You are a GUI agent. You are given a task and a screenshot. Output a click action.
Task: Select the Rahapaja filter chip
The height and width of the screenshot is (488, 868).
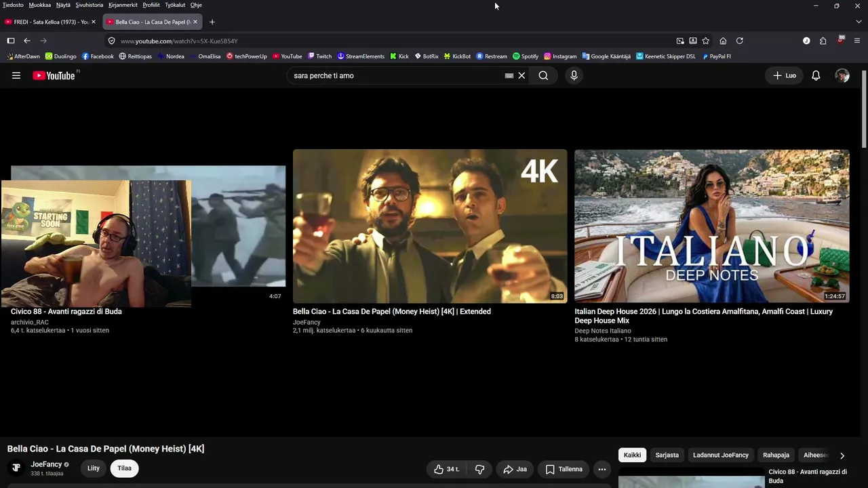click(776, 455)
